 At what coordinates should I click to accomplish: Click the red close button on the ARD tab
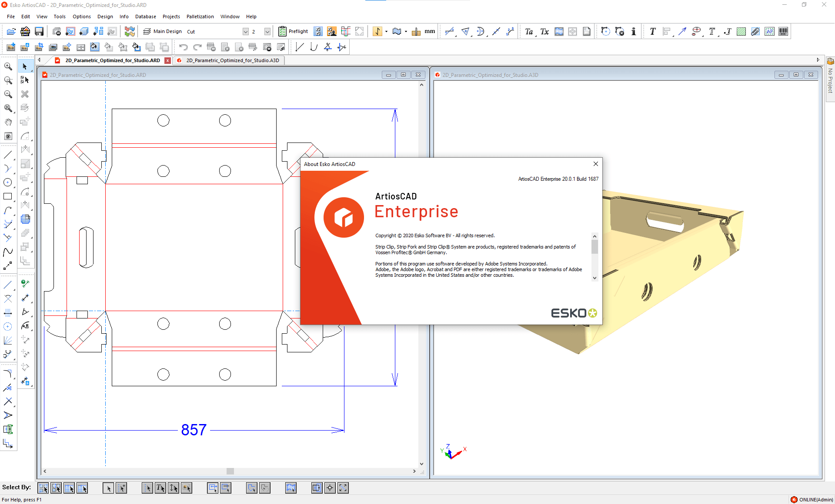(x=167, y=60)
